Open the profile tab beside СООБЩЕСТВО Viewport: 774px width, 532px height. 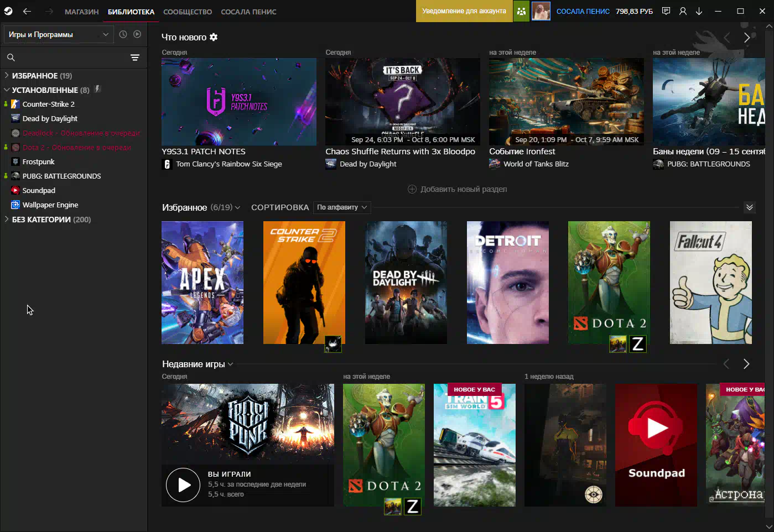coord(248,12)
